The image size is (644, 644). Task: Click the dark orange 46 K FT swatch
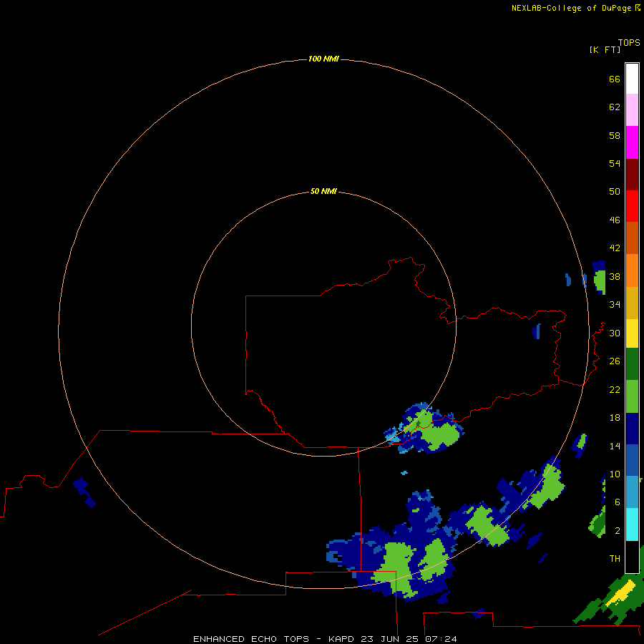pos(632,238)
